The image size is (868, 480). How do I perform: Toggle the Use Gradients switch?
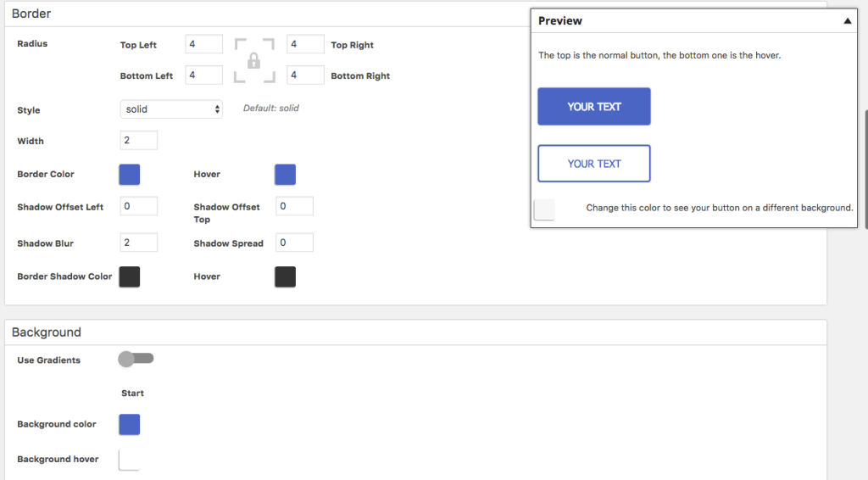tap(136, 359)
